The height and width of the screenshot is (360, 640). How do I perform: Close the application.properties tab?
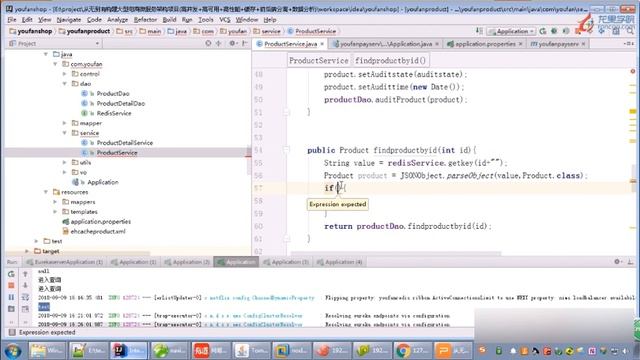(x=520, y=44)
